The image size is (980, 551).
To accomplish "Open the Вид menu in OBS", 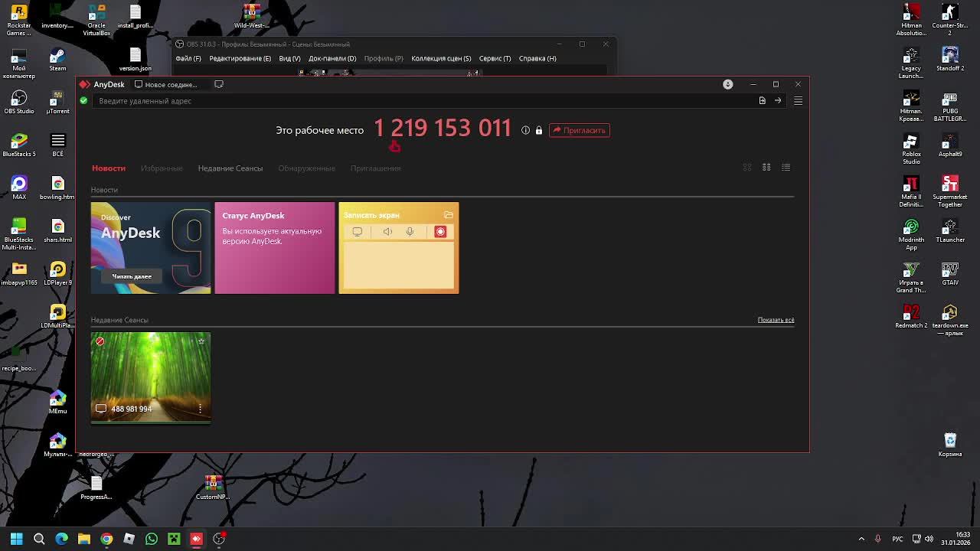I will [x=289, y=58].
